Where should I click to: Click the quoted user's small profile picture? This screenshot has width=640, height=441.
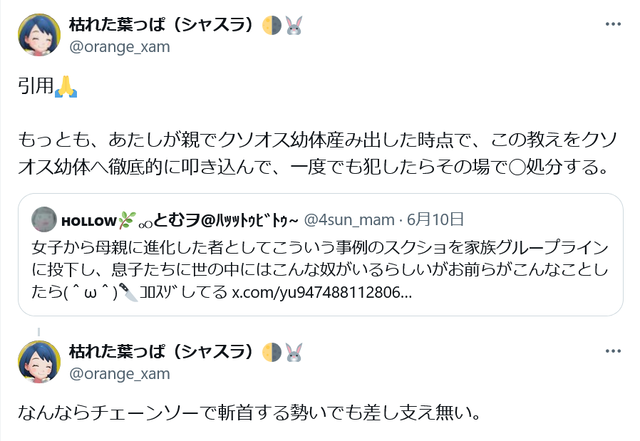click(x=44, y=220)
